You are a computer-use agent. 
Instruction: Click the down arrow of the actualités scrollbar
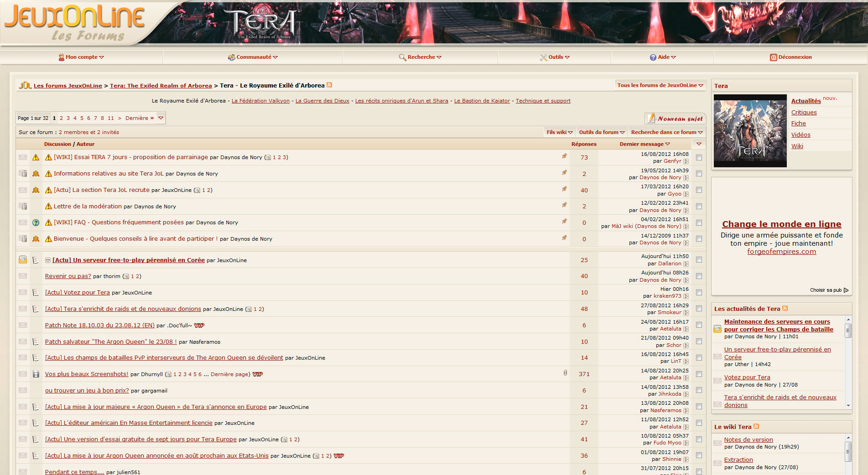pyautogui.click(x=848, y=405)
